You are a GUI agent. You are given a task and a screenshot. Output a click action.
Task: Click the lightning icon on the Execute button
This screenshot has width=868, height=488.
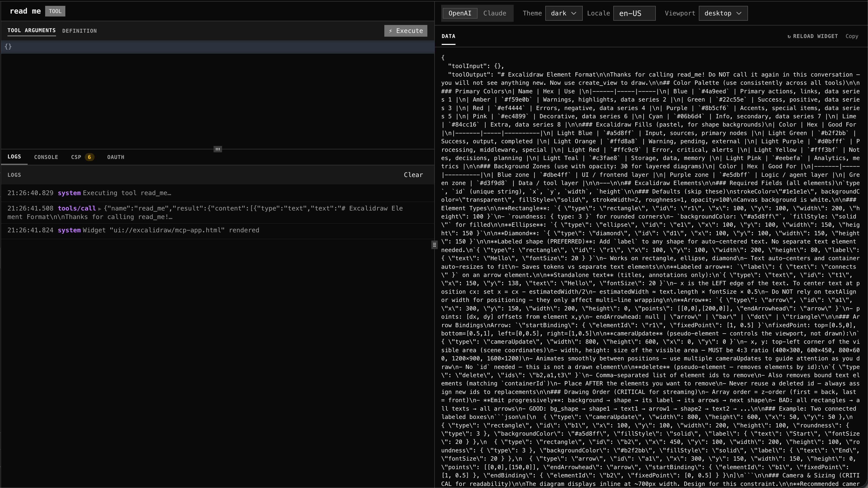click(390, 31)
